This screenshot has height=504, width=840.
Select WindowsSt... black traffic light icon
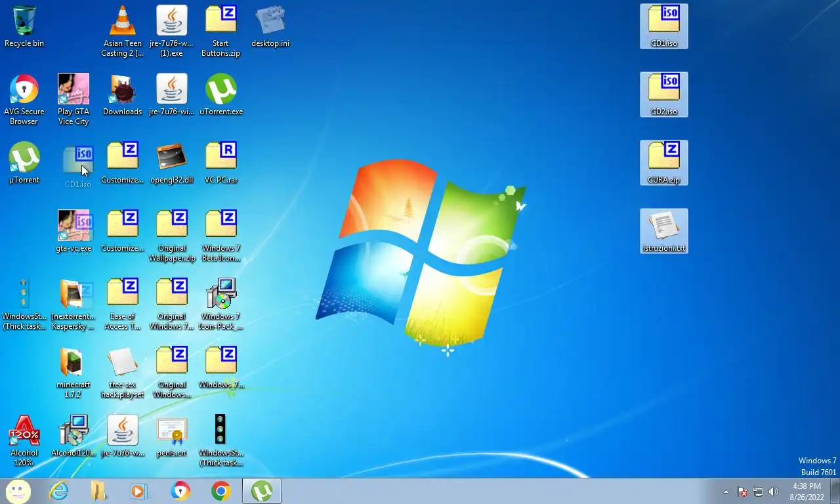click(x=221, y=440)
